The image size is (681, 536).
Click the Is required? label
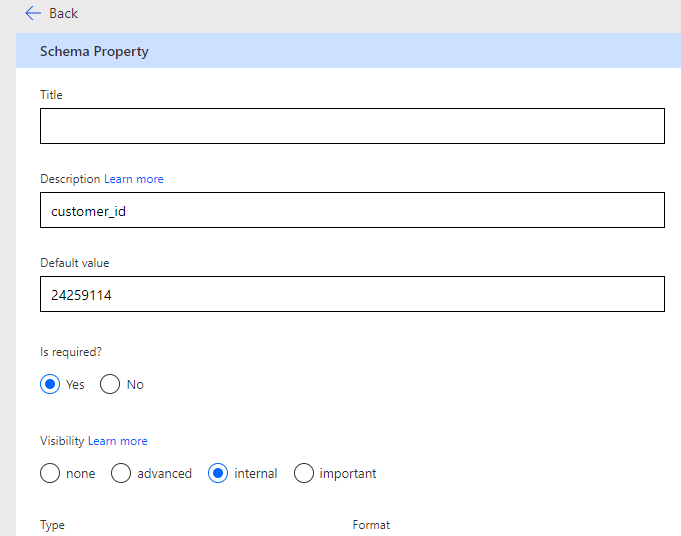(69, 351)
